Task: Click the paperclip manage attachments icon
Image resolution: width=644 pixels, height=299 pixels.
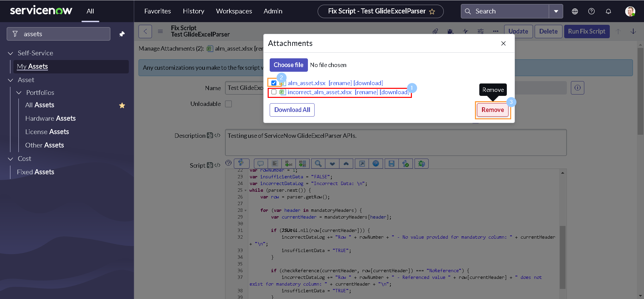Action: coord(435,32)
